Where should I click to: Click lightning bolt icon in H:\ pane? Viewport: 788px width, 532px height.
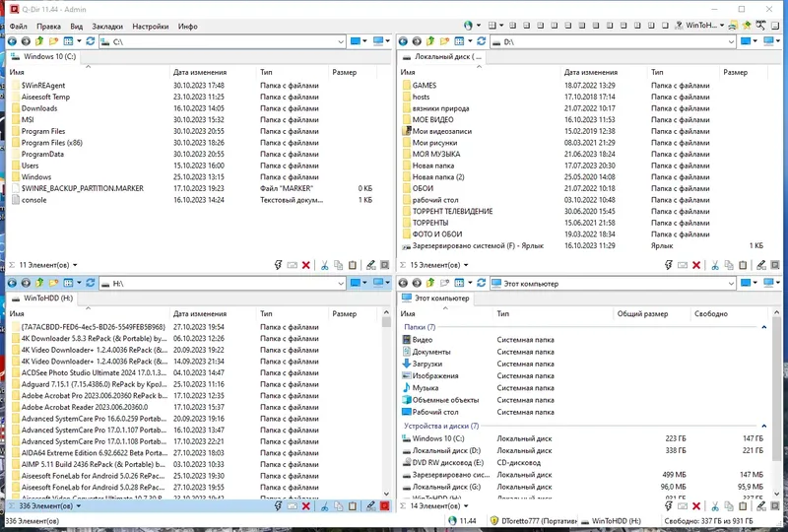pyautogui.click(x=278, y=505)
